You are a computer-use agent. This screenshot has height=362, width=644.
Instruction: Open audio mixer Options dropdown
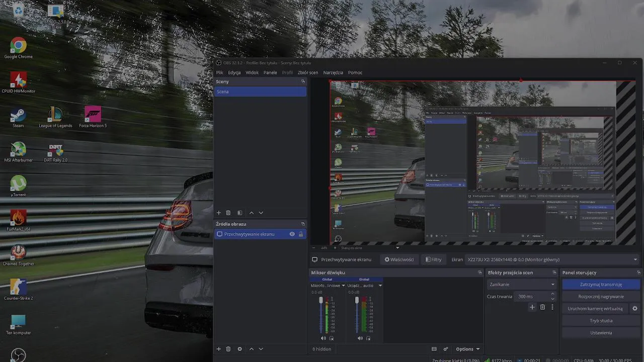click(467, 349)
